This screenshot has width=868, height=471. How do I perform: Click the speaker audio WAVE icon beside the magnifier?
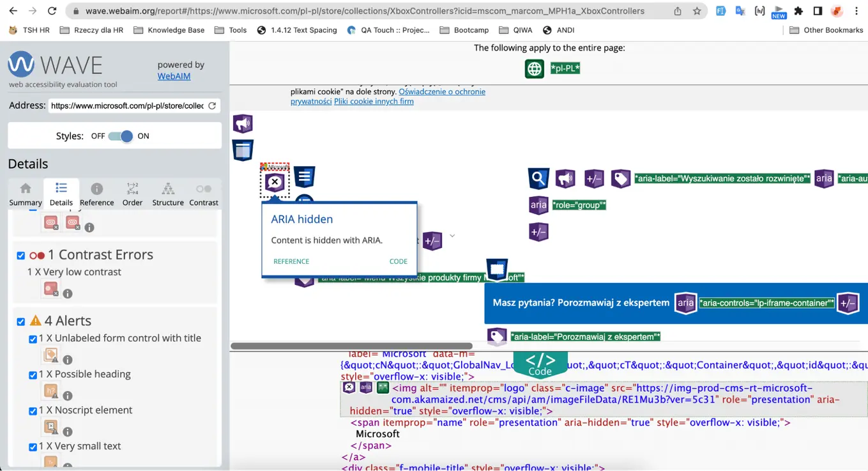coord(565,178)
